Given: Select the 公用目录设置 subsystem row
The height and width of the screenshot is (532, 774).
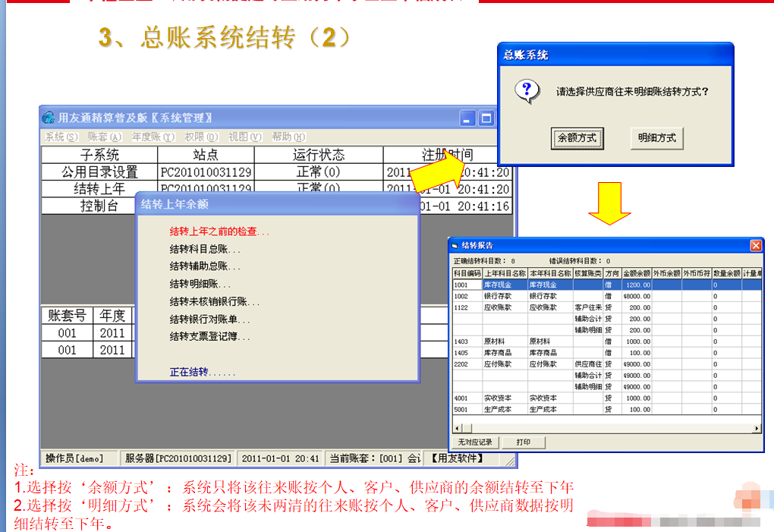Looking at the screenshot, I should [x=276, y=172].
